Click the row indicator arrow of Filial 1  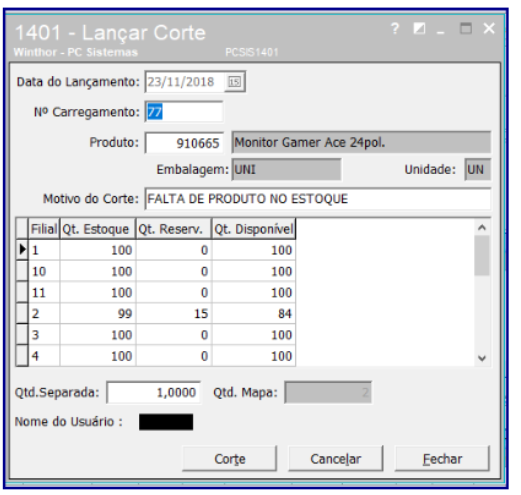click(22, 249)
